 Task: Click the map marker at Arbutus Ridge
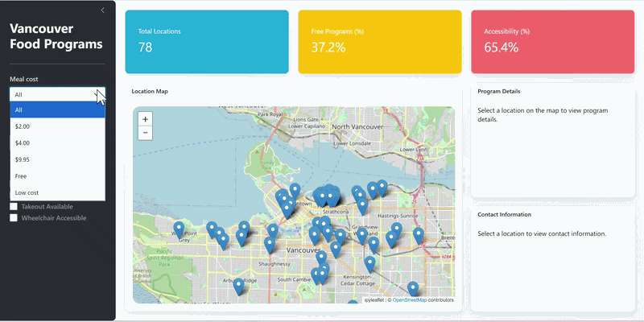(238, 286)
